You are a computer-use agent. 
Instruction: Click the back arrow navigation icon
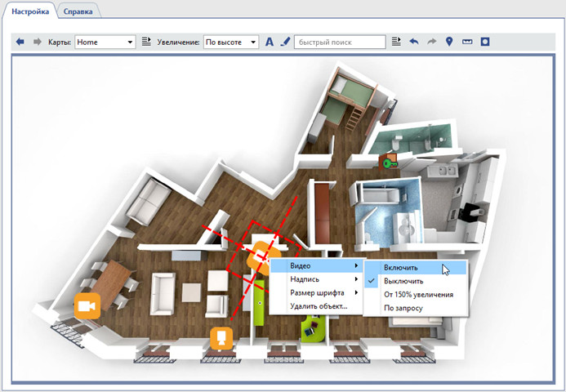tap(20, 42)
